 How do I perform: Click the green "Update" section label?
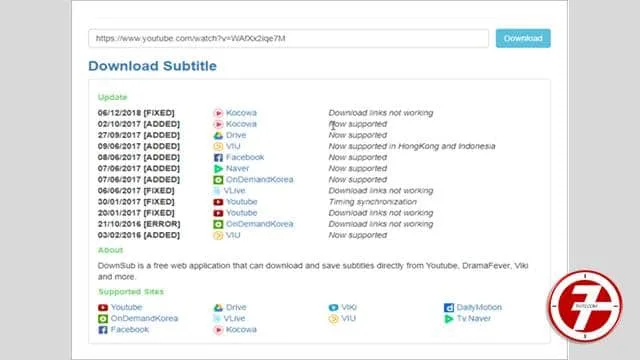pos(112,97)
